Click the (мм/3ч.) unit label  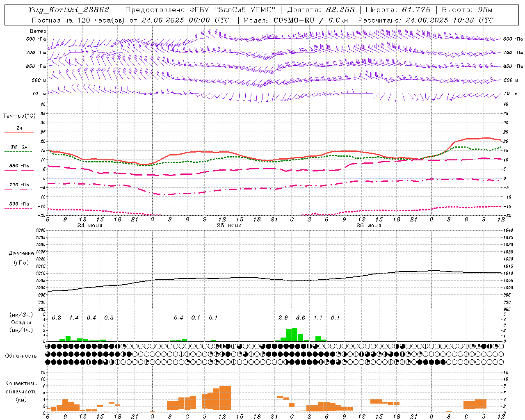(21, 315)
